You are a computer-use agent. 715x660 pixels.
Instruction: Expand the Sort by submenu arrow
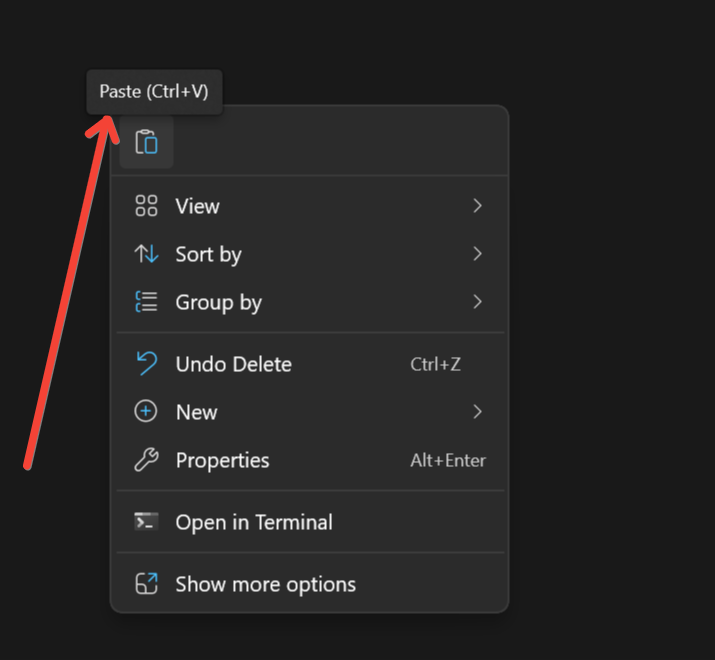[x=477, y=254]
